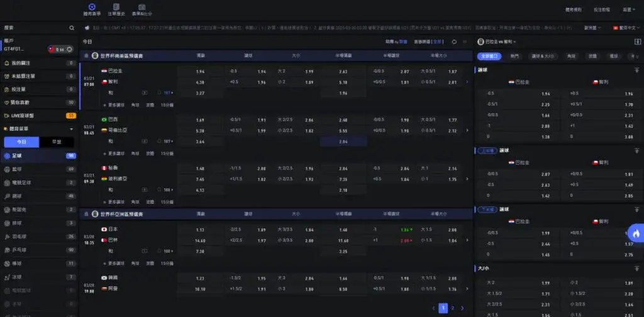Toggle sort order 時間/聯賽 above table
Image resolution: width=644 pixels, height=317 pixels.
[x=392, y=42]
